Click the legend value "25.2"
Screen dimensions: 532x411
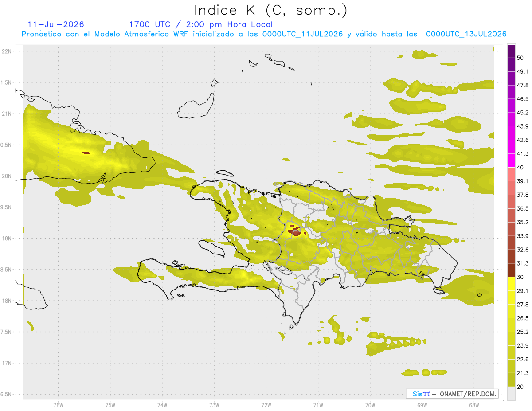523,332
